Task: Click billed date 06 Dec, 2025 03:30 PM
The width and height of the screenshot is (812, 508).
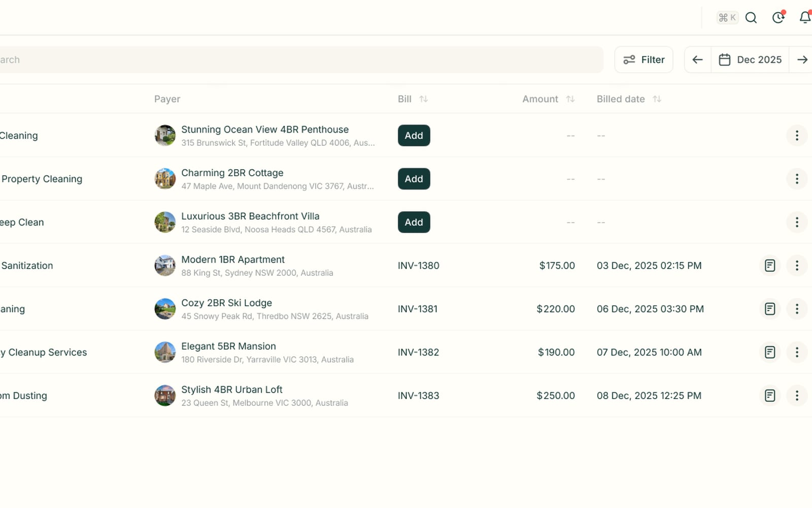Action: pos(650,309)
